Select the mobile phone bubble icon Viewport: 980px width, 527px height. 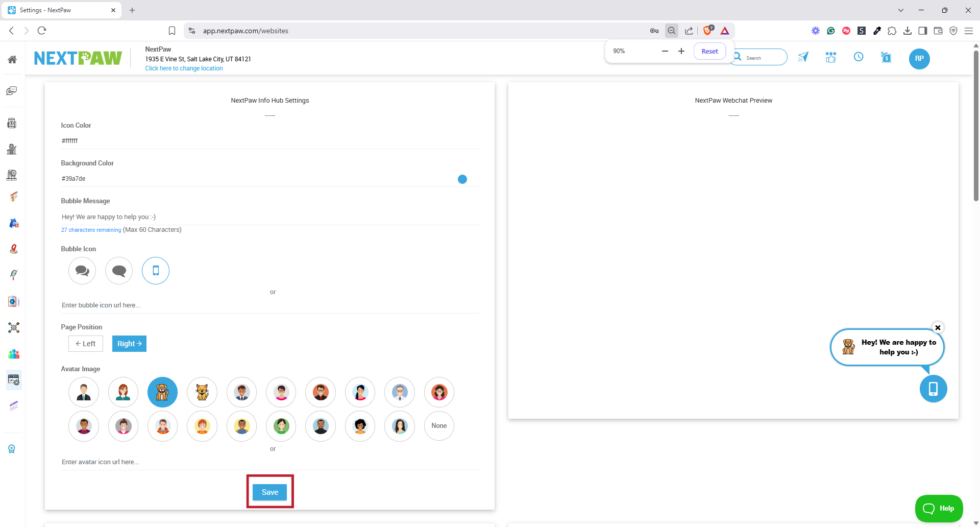click(156, 271)
